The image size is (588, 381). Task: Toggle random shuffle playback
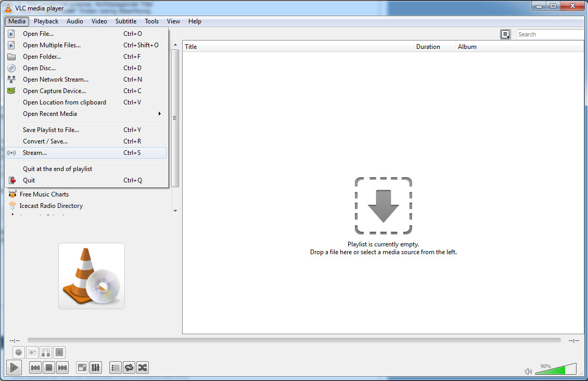[143, 368]
